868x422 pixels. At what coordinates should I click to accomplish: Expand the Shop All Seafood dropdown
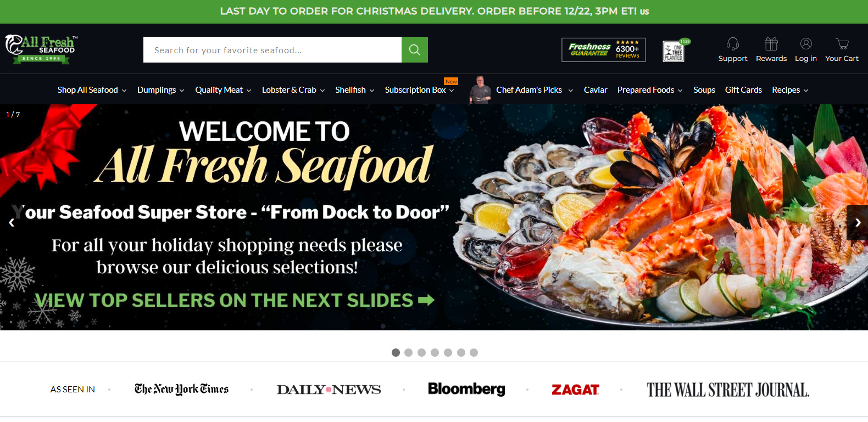(92, 90)
